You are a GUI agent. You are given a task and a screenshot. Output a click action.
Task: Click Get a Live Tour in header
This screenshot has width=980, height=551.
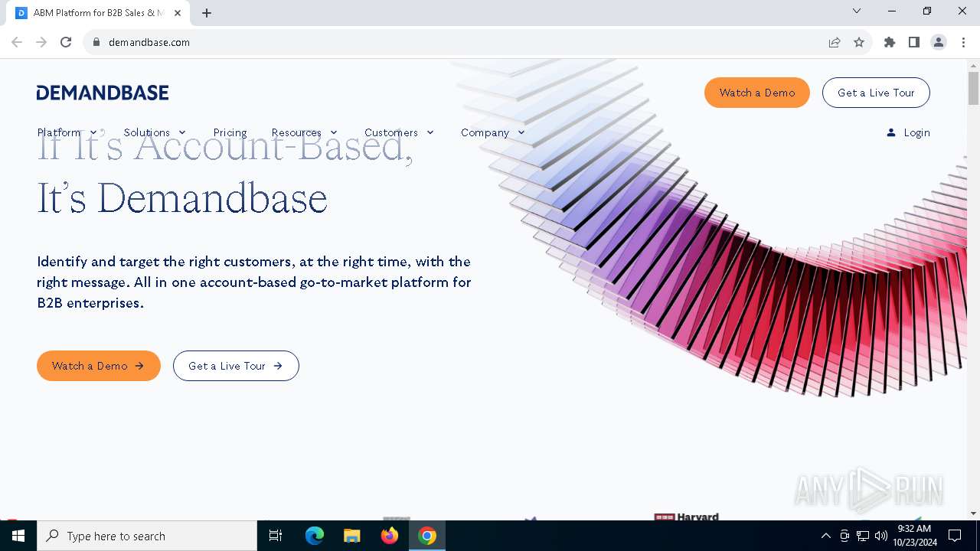point(876,93)
